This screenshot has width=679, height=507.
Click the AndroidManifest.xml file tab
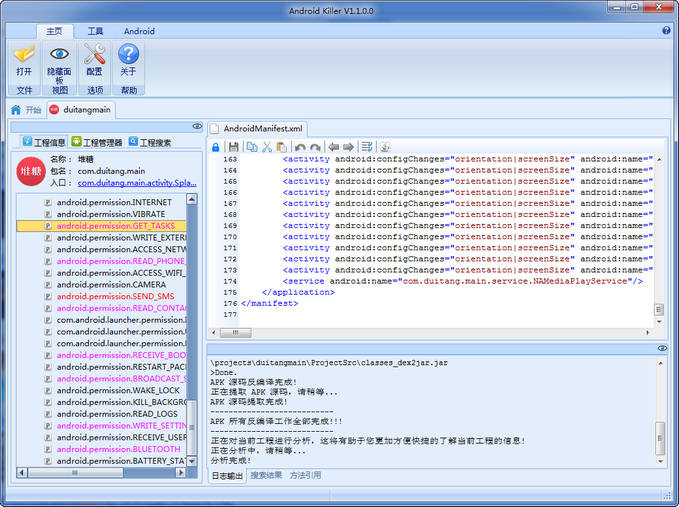tap(262, 128)
